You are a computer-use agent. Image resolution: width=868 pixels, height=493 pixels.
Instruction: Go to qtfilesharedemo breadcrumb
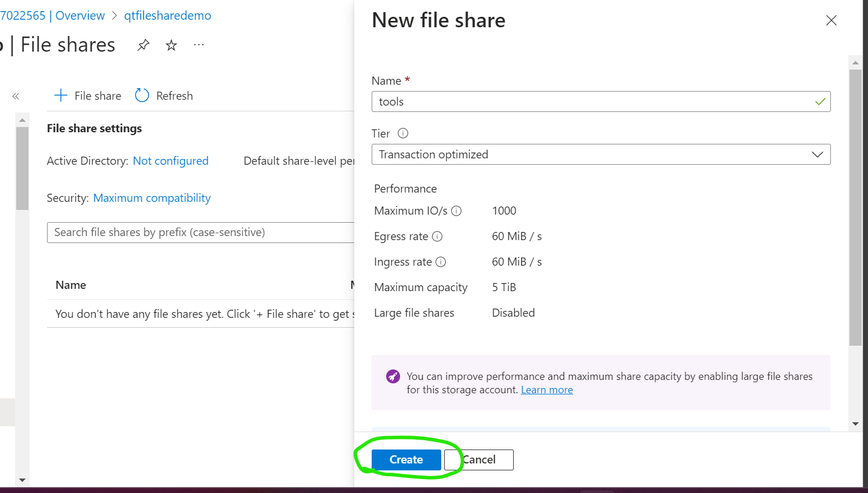[x=168, y=16]
